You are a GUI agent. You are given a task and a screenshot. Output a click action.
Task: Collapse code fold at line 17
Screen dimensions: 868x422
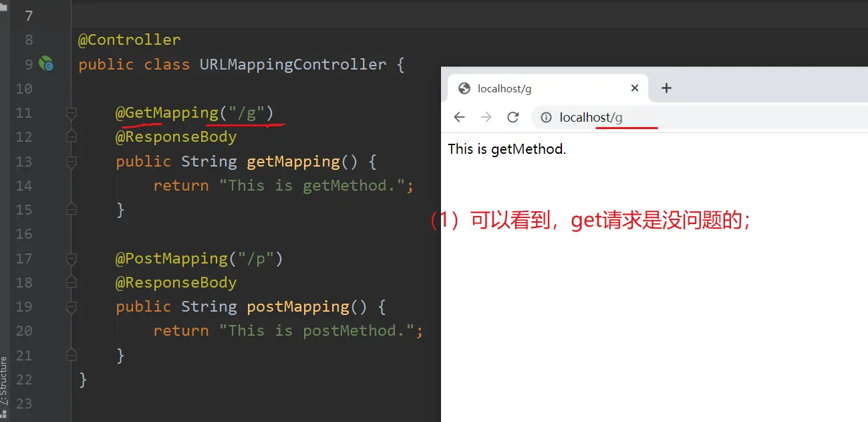71,259
